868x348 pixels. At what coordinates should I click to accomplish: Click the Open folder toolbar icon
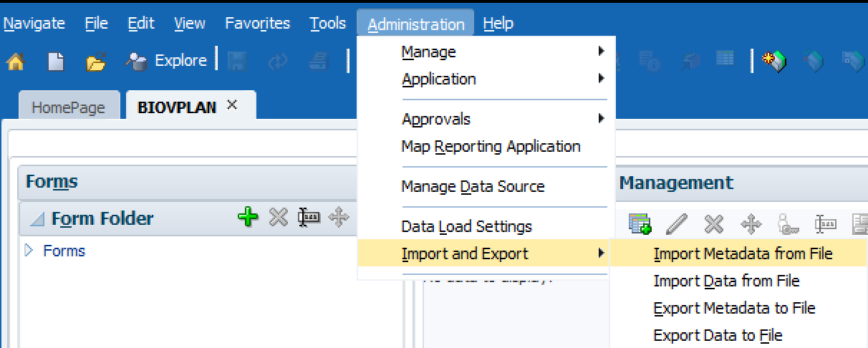[95, 62]
